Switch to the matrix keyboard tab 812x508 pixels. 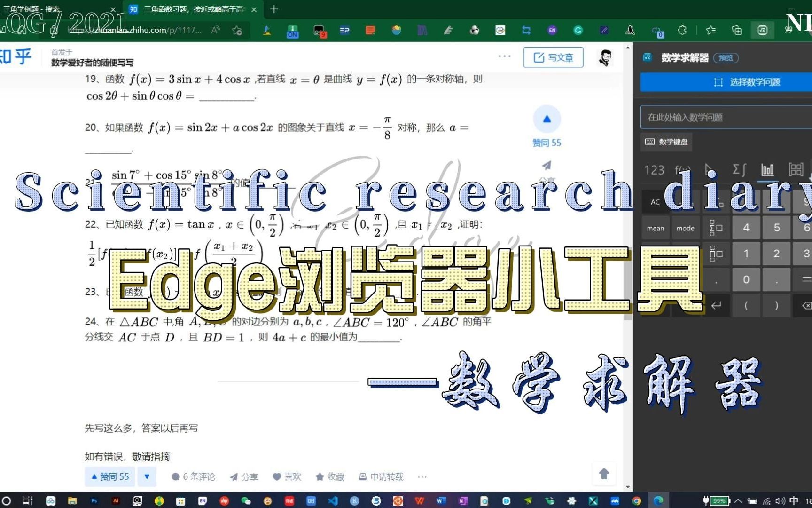click(x=796, y=170)
